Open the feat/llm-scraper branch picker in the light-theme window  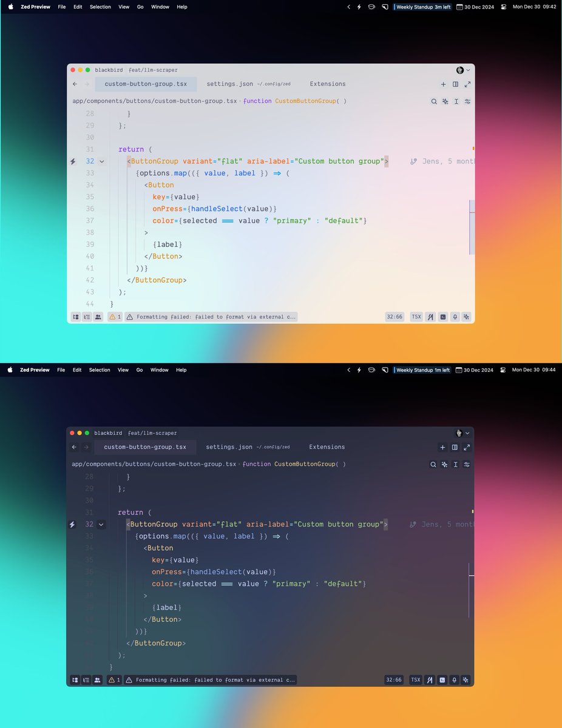point(153,70)
